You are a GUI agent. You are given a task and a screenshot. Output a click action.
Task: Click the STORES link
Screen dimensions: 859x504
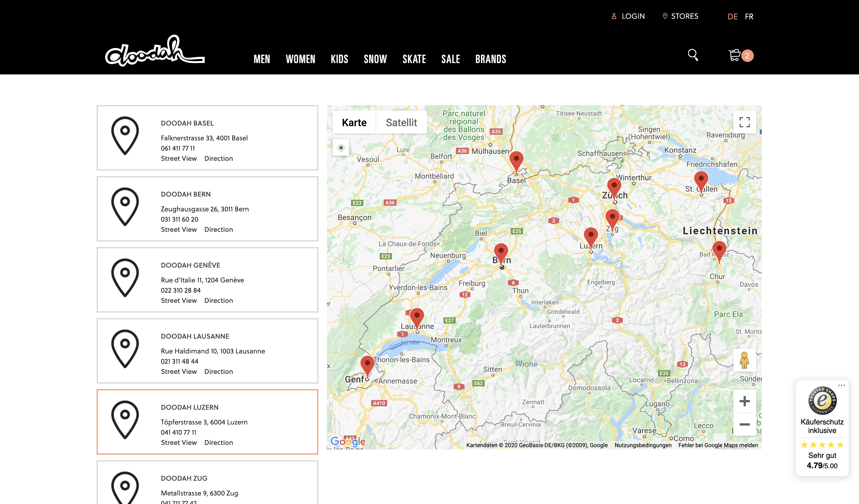pos(684,16)
